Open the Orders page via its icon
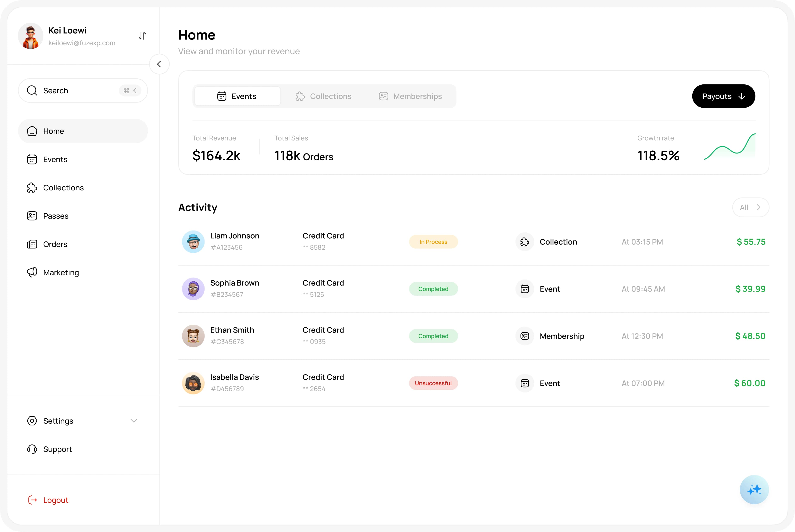The width and height of the screenshot is (795, 532). [32, 244]
